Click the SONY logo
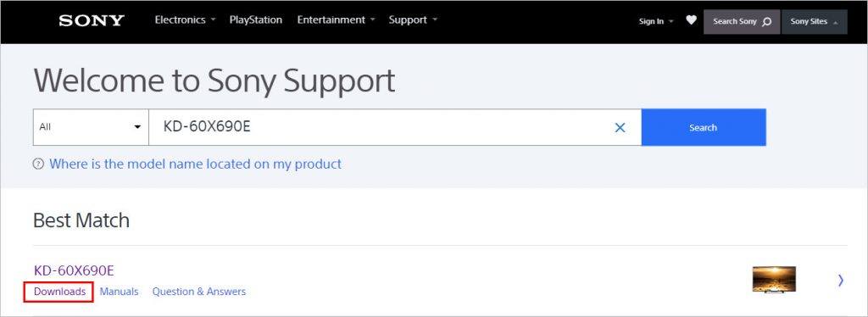The height and width of the screenshot is (317, 868). [92, 20]
